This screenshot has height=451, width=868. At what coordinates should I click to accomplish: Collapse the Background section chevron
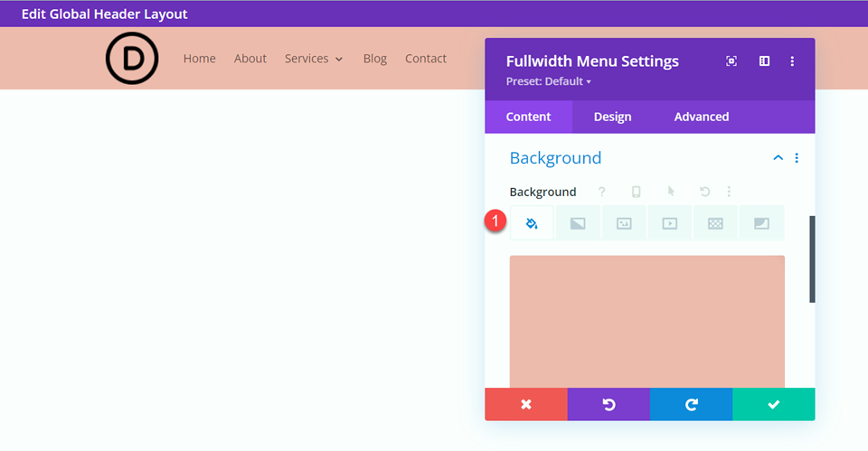pos(778,157)
